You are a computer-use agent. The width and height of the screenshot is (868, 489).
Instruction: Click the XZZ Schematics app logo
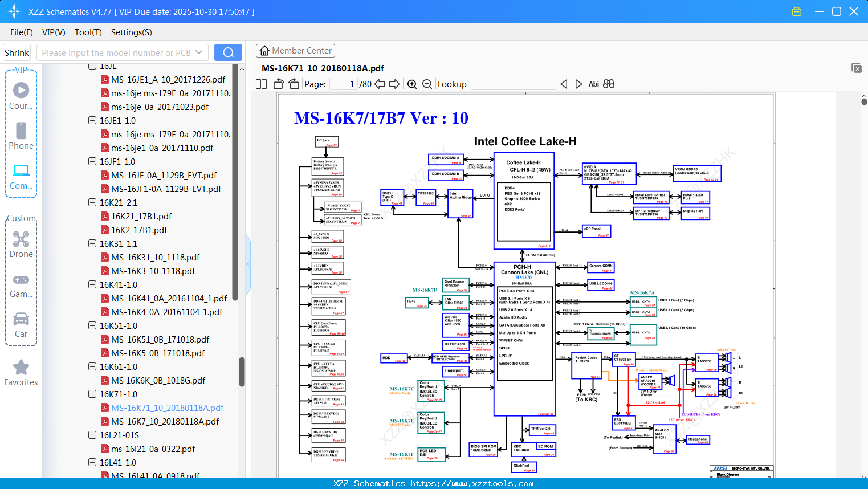pos(14,11)
